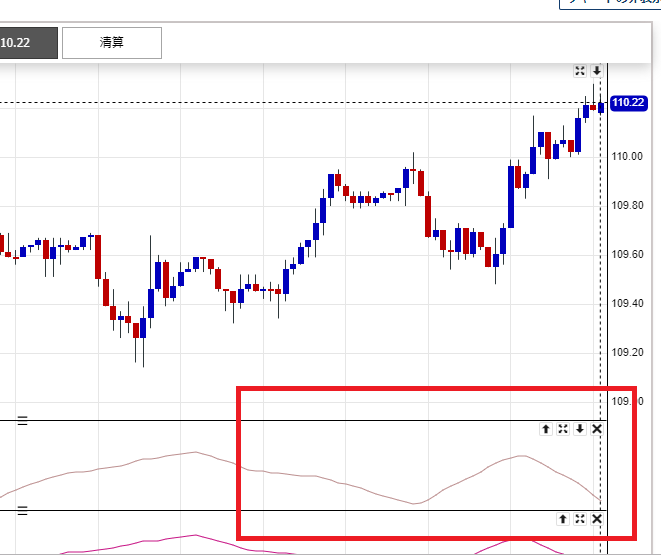The height and width of the screenshot is (555, 661).
Task: Click the dashed horizontal current price line
Action: [x=300, y=103]
